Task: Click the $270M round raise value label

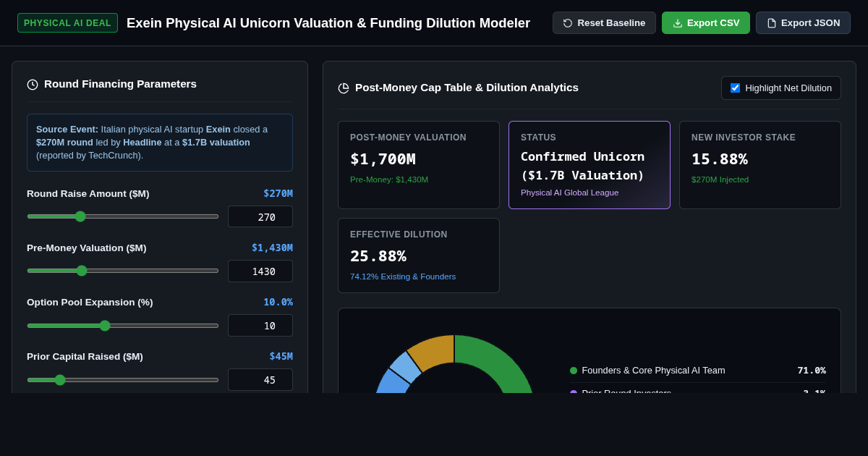Action: coord(278,193)
